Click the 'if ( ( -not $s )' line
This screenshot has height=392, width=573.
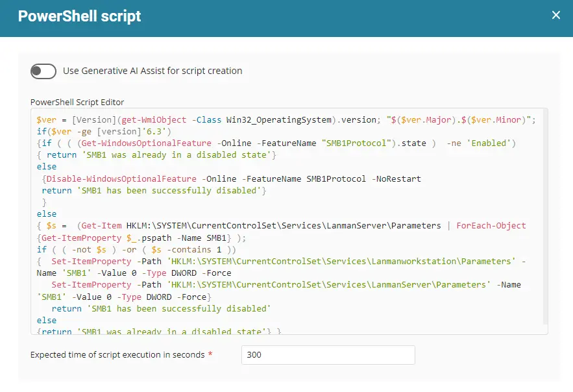(136, 250)
